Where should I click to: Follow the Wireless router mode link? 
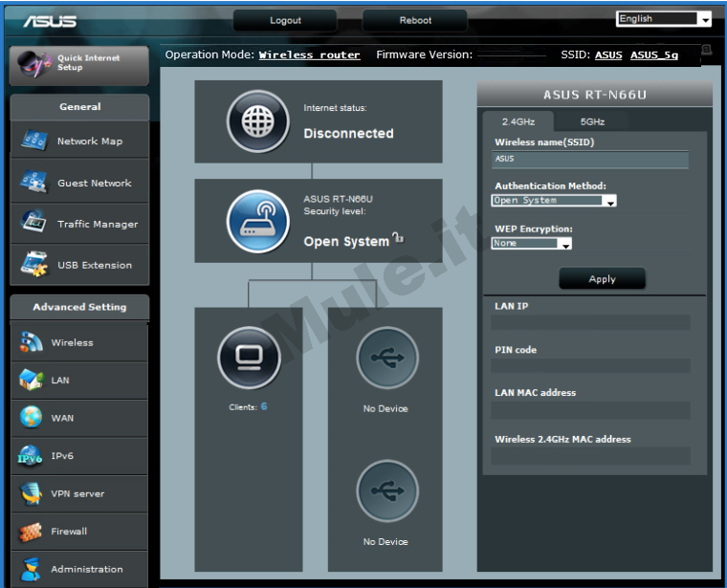[x=309, y=54]
